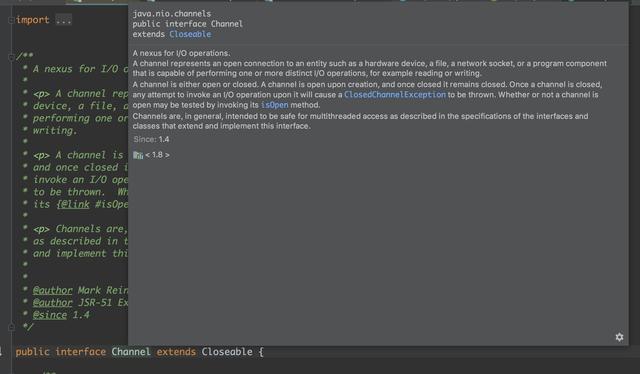The image size is (640, 374).
Task: Click the extends keyword in code declaration
Action: pyautogui.click(x=176, y=352)
